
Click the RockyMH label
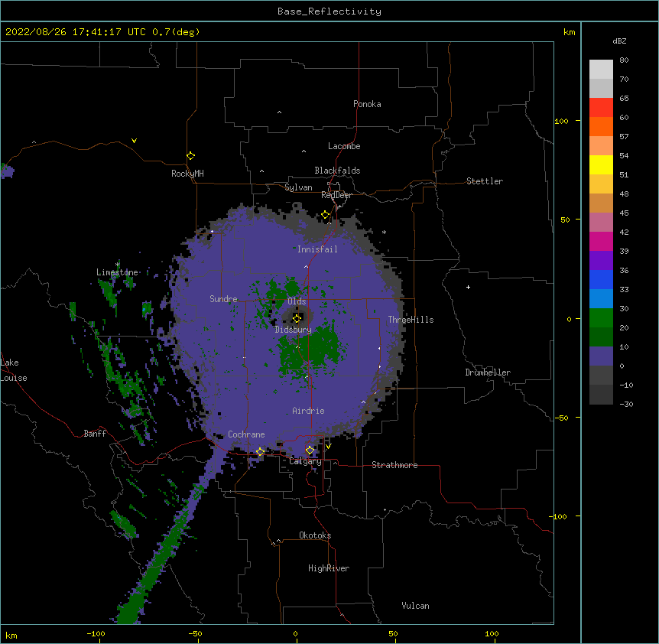point(187,174)
